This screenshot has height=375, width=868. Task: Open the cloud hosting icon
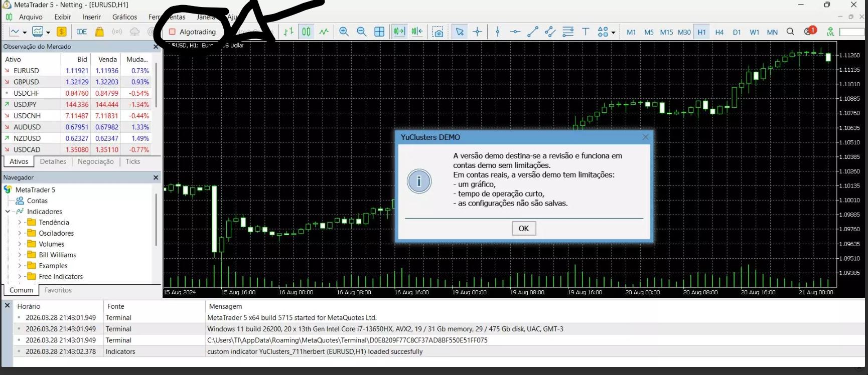tap(134, 32)
